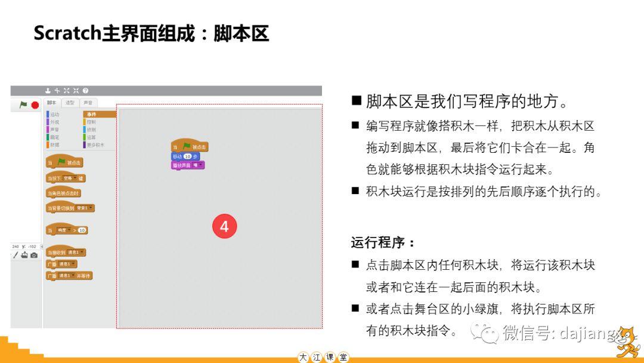644x363 pixels.
Task: Click palette block 当背景切换到
Action: point(70,208)
